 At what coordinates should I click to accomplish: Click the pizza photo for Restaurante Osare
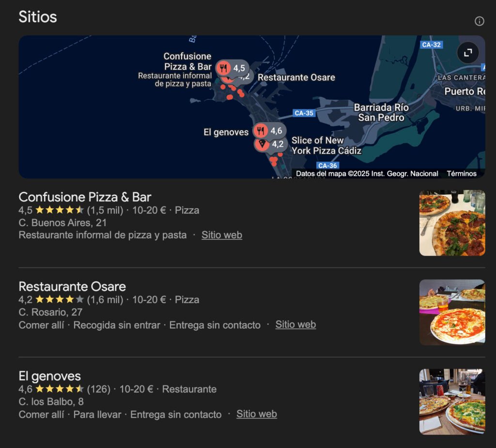pyautogui.click(x=452, y=312)
